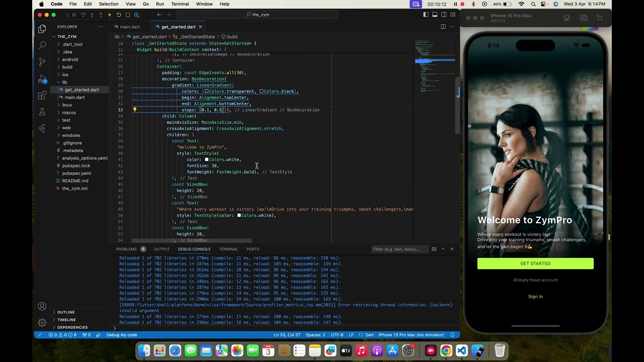Screen dimensions: 644x362
Task: Open the Accounts menu in activity bar
Action: click(x=42, y=306)
